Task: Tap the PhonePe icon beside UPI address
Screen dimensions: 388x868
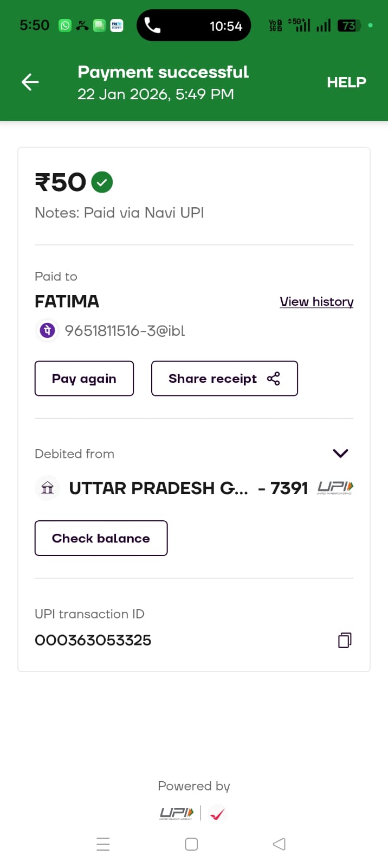Action: point(48,330)
